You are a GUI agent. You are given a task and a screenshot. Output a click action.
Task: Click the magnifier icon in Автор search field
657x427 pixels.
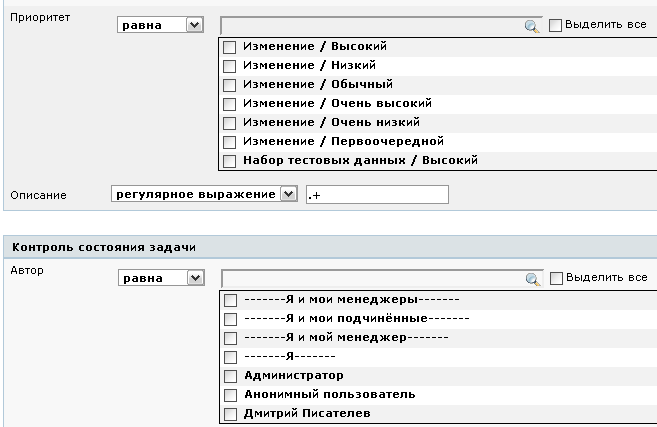coord(532,279)
